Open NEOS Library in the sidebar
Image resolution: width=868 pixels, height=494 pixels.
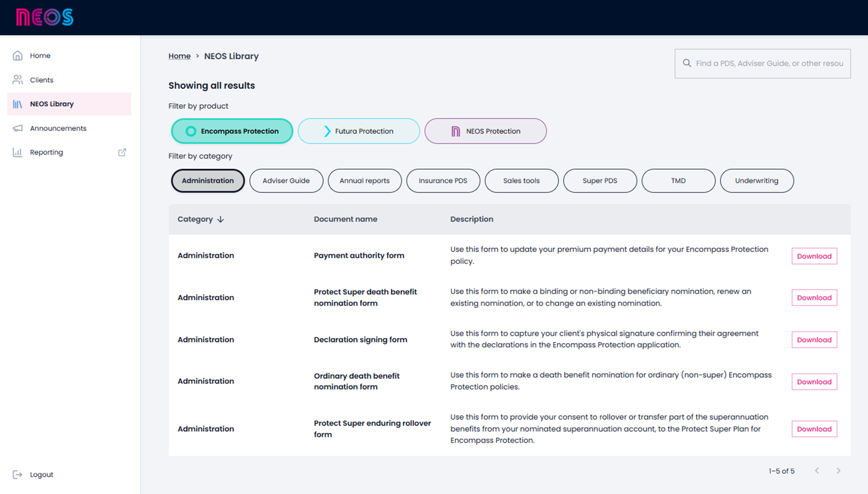52,104
